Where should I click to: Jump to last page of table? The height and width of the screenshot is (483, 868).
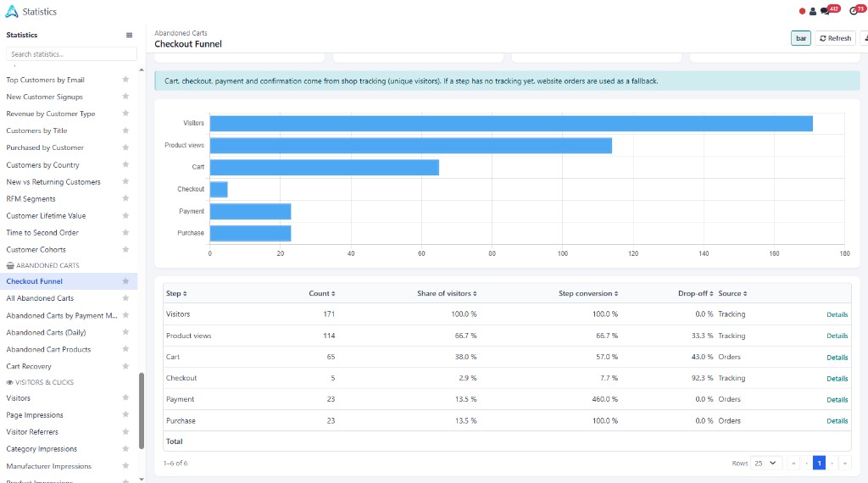[845, 463]
